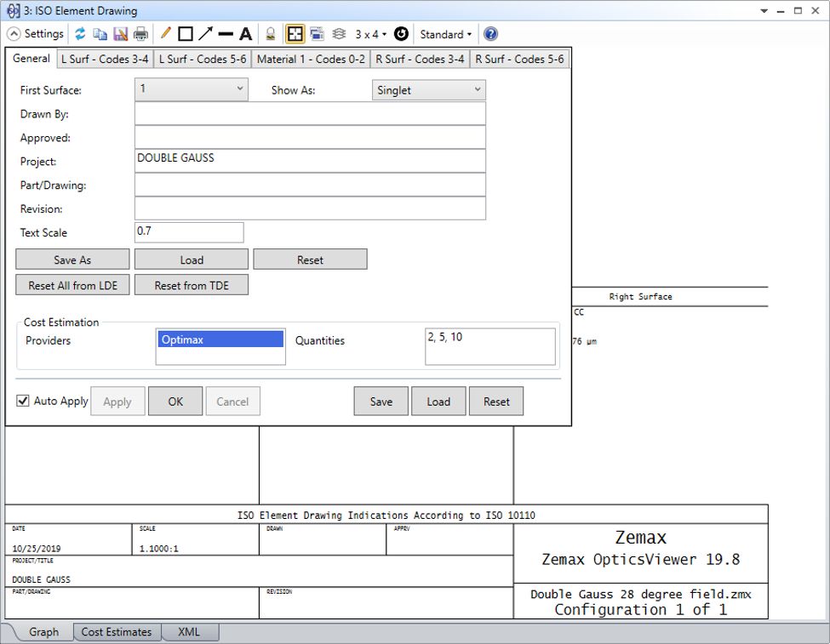Open the Standard dropdown in toolbar
Screen dimensions: 830x644
[x=445, y=34]
